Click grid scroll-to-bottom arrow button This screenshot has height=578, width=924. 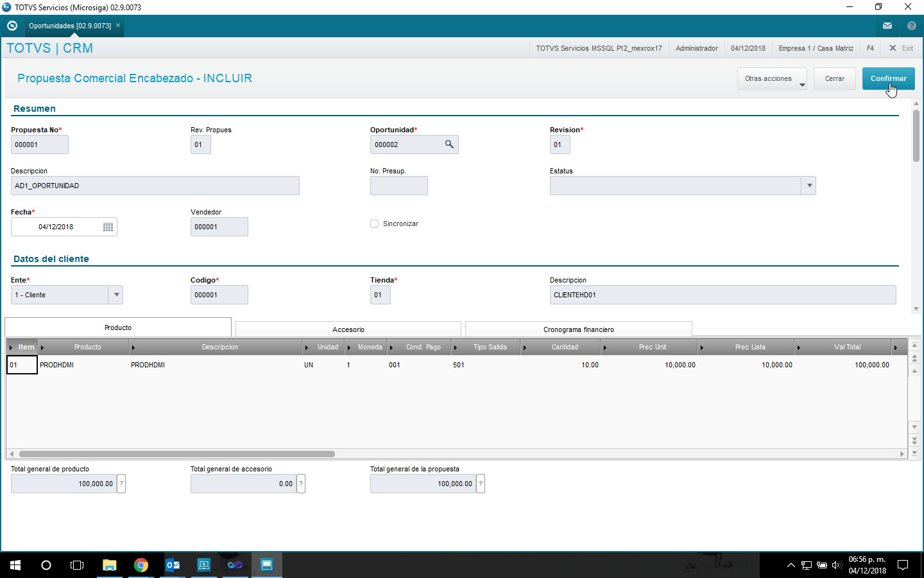pyautogui.click(x=914, y=453)
